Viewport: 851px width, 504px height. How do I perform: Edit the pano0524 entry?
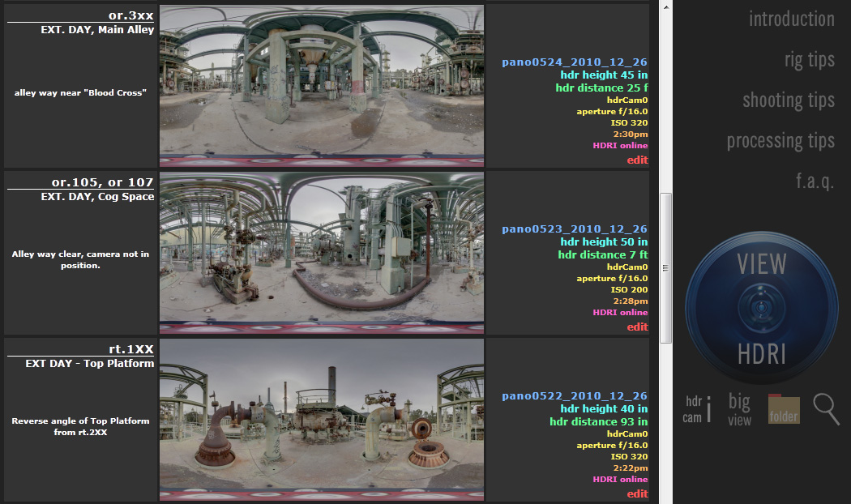coord(637,160)
